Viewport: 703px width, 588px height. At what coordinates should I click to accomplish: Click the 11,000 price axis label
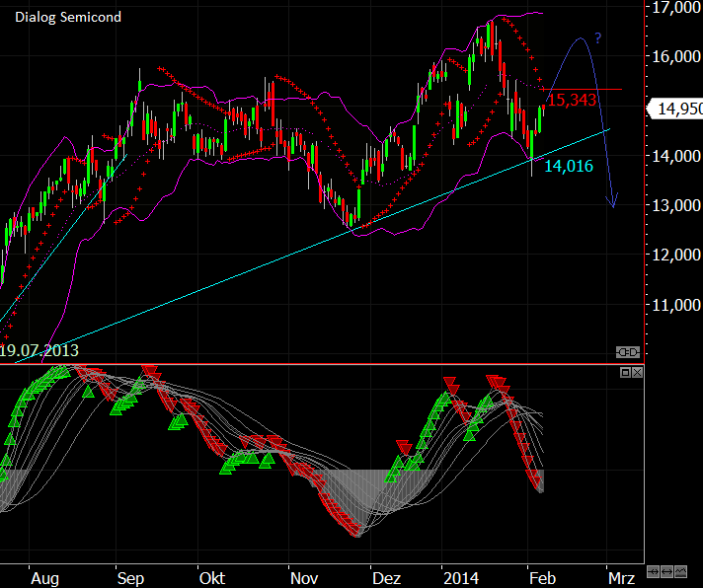676,305
